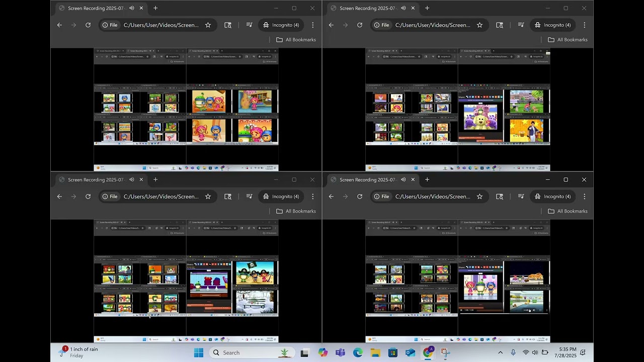644x362 pixels.
Task: Open Chrome menu in top-right window
Action: (x=585, y=25)
